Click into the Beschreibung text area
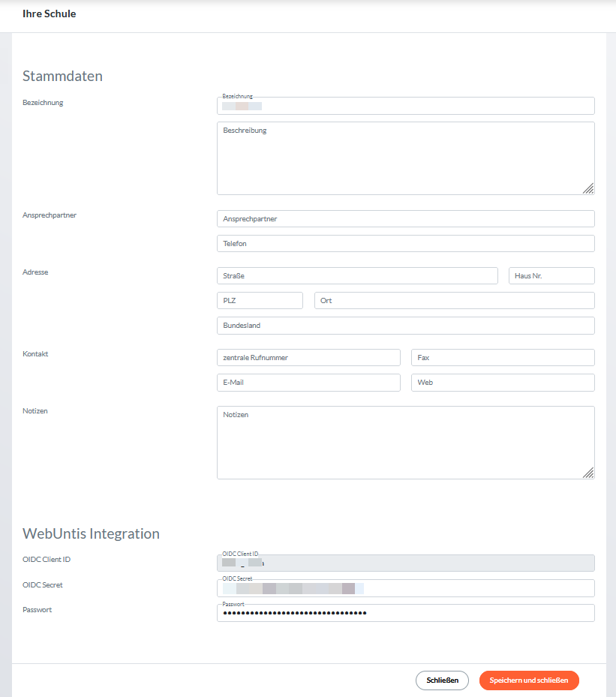The image size is (616, 697). (405, 158)
